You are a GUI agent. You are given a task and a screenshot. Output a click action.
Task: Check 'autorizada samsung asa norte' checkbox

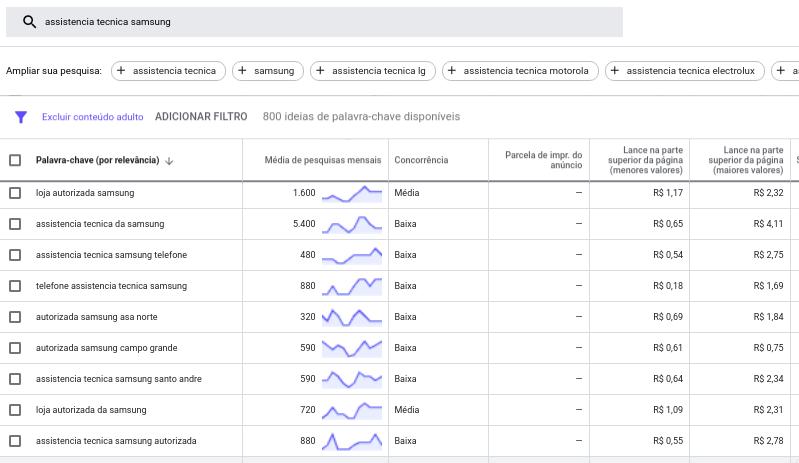point(15,317)
